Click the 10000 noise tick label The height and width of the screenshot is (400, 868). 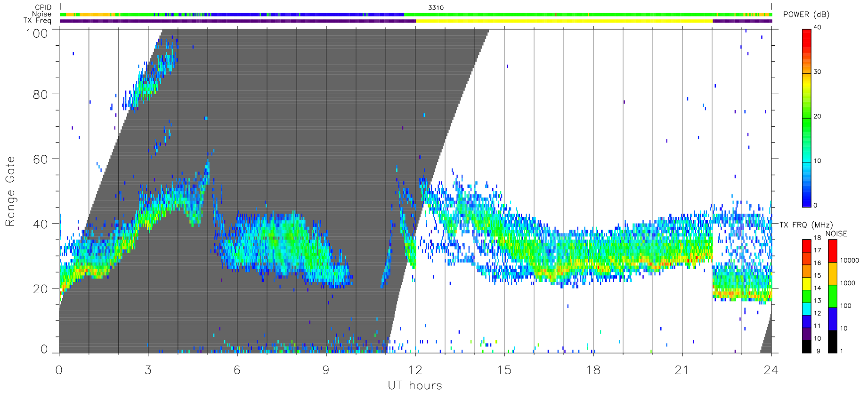click(x=850, y=260)
